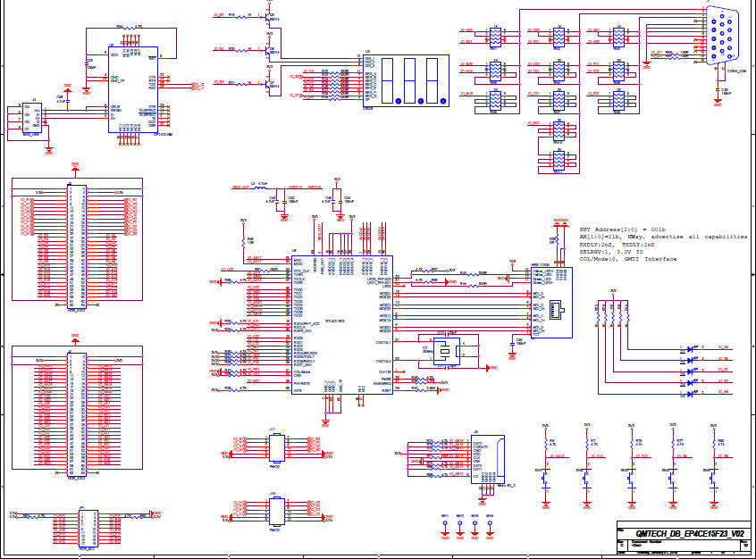
Task: Select the JP1 pin header
Action: (88, 529)
